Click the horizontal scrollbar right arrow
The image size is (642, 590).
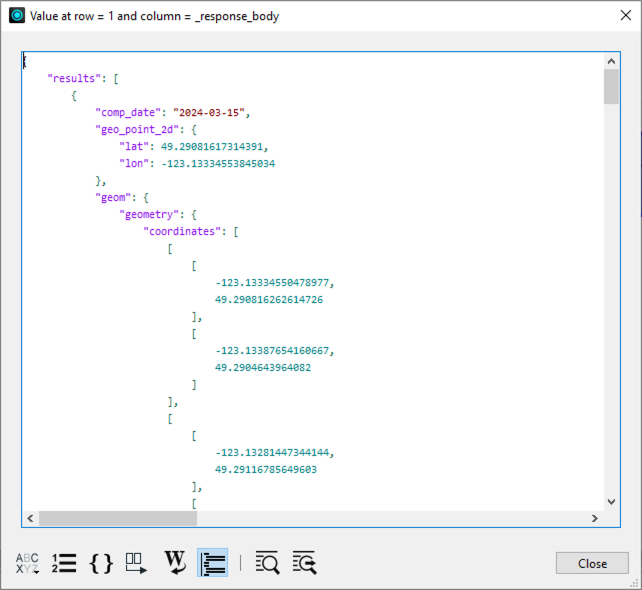(595, 518)
